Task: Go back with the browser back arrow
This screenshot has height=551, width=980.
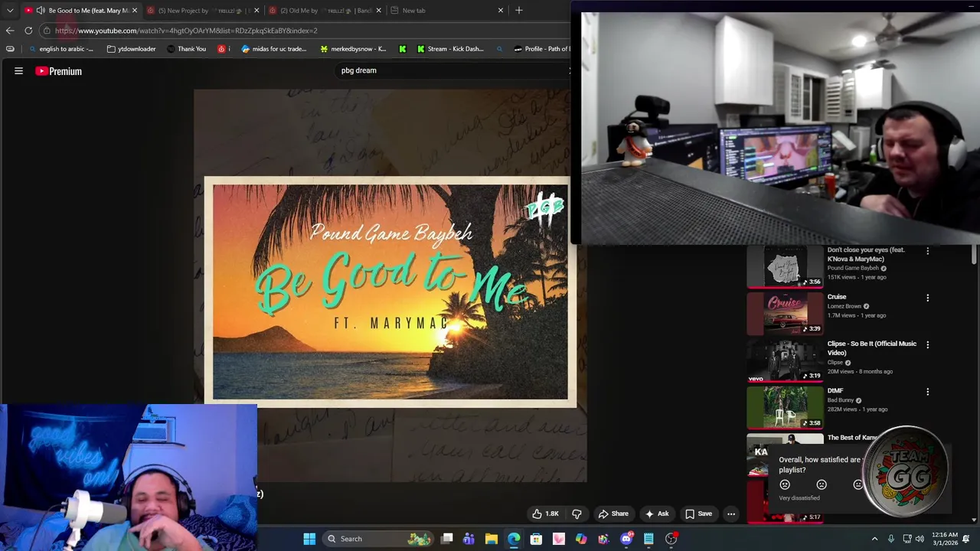Action: pyautogui.click(x=10, y=31)
